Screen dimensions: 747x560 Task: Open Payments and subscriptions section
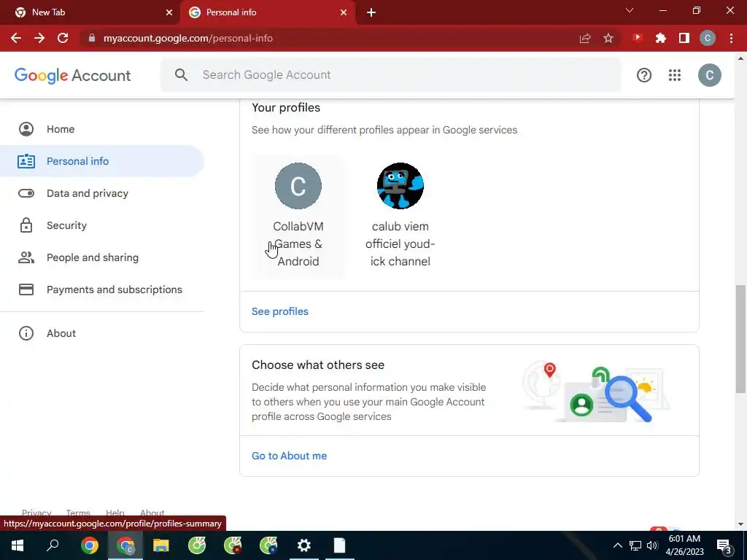click(102, 289)
